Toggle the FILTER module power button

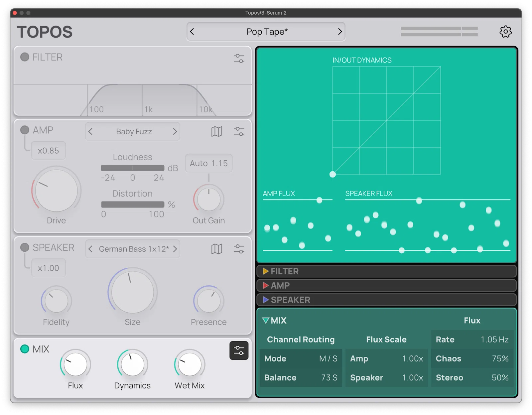pyautogui.click(x=25, y=57)
